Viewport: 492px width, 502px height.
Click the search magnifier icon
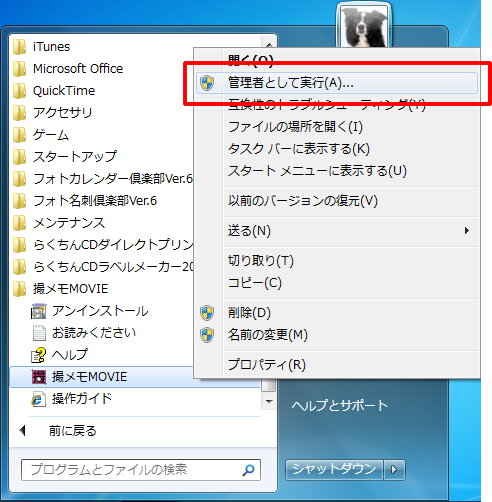click(x=248, y=470)
